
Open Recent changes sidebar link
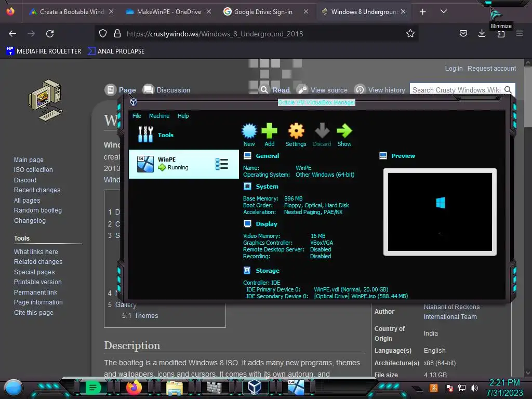(x=37, y=190)
